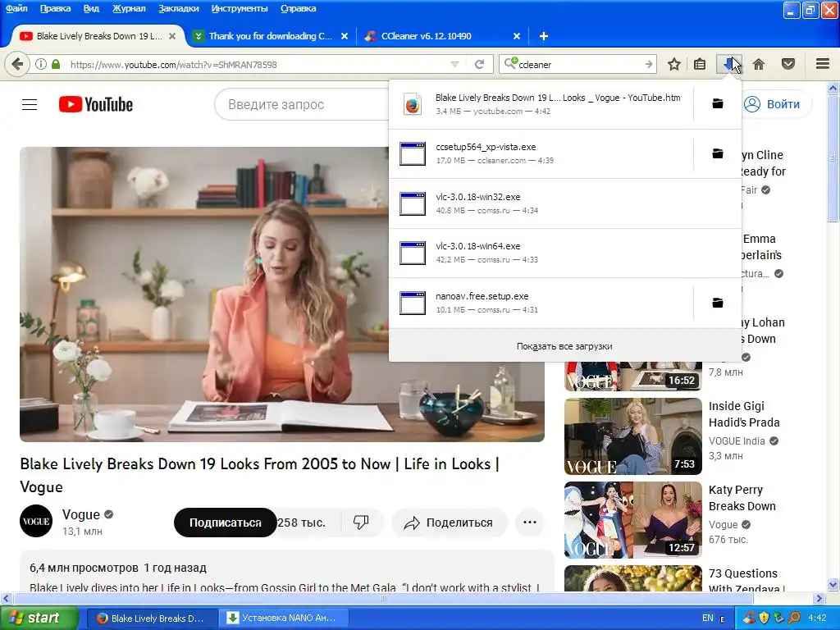Open the Инструменты menu
The width and height of the screenshot is (840, 630).
[240, 8]
